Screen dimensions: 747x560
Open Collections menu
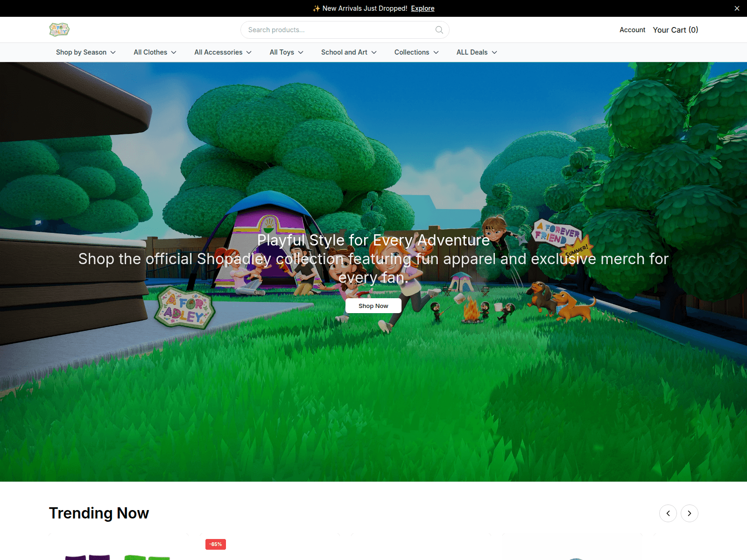click(x=416, y=52)
